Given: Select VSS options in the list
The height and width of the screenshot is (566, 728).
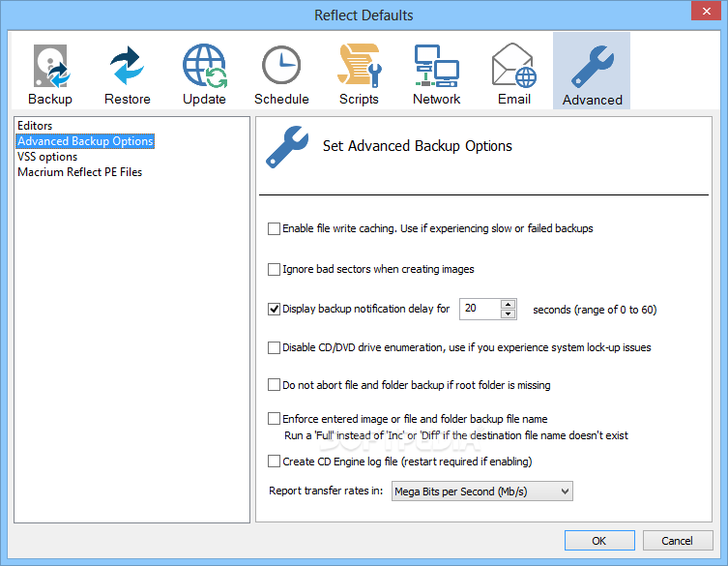Looking at the screenshot, I should point(47,157).
